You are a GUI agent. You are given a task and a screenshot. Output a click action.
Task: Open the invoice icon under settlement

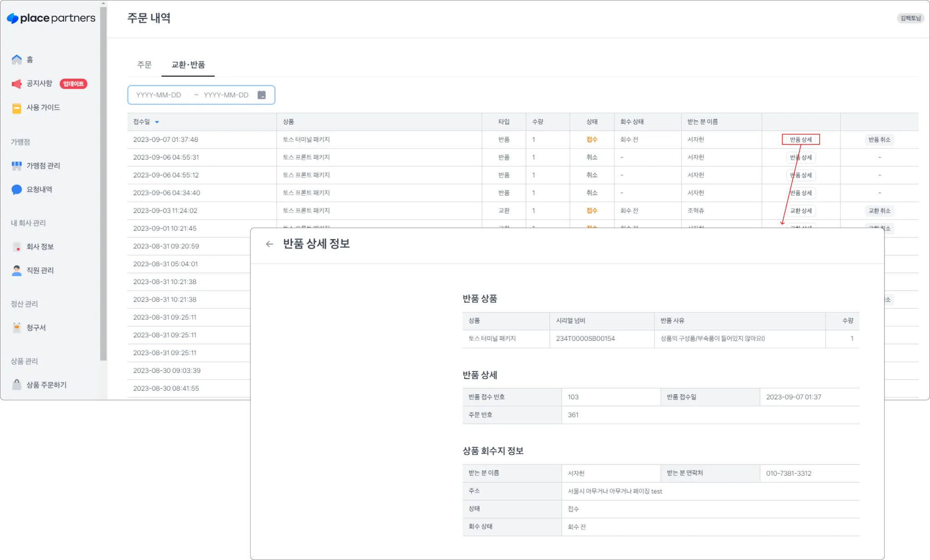coord(17,327)
